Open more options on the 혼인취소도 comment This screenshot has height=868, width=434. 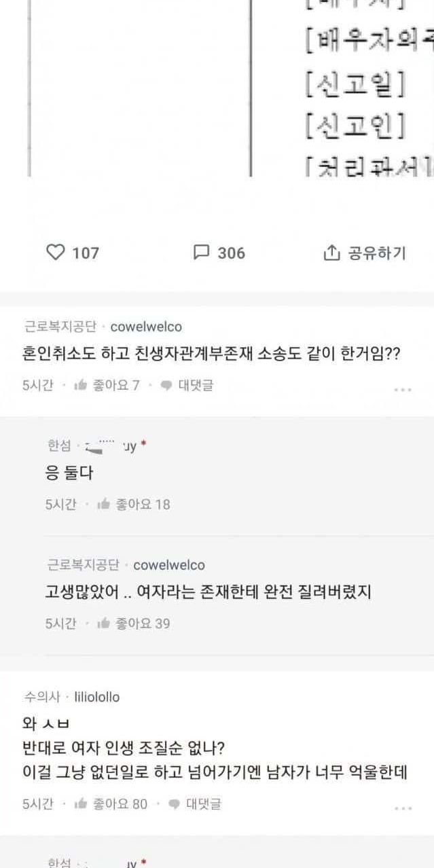[x=403, y=389]
